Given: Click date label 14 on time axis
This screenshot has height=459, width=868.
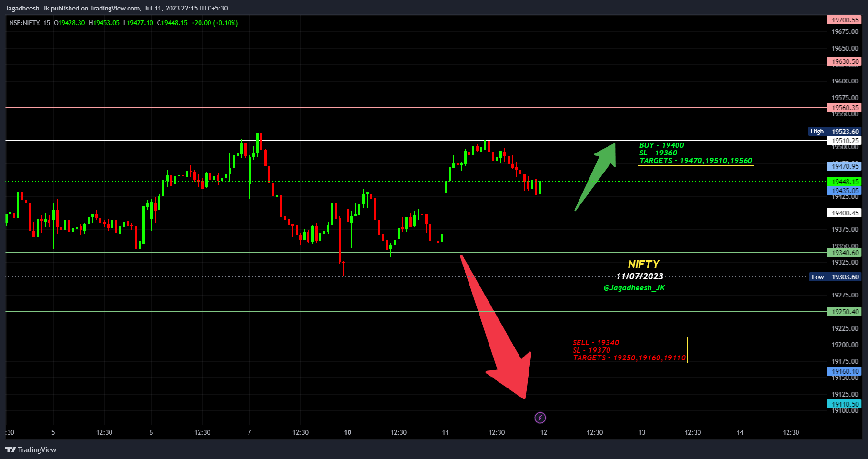Looking at the screenshot, I should (740, 432).
